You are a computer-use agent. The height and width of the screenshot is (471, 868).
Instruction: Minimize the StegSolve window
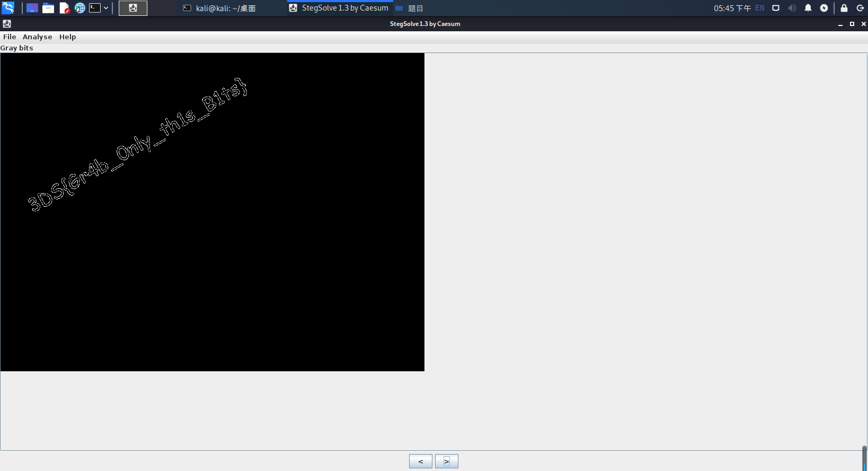click(840, 24)
